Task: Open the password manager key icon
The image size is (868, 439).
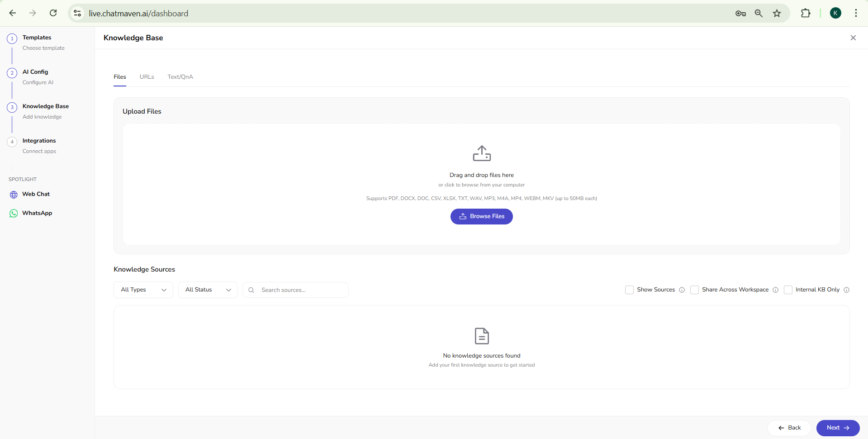Action: [740, 13]
